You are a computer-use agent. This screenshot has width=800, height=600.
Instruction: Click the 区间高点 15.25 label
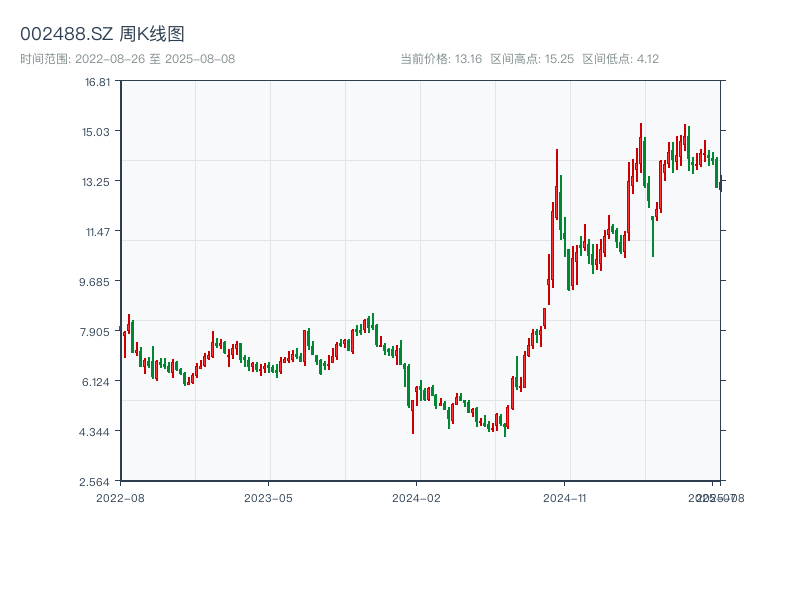point(532,59)
